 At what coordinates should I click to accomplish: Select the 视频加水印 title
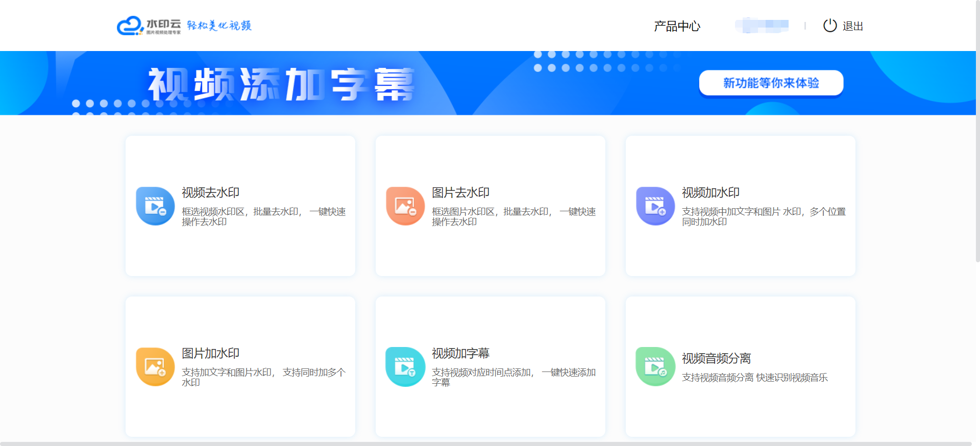[710, 192]
